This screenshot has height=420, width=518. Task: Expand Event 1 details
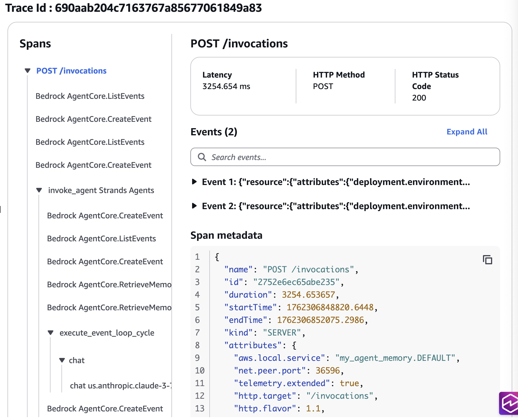click(x=195, y=182)
